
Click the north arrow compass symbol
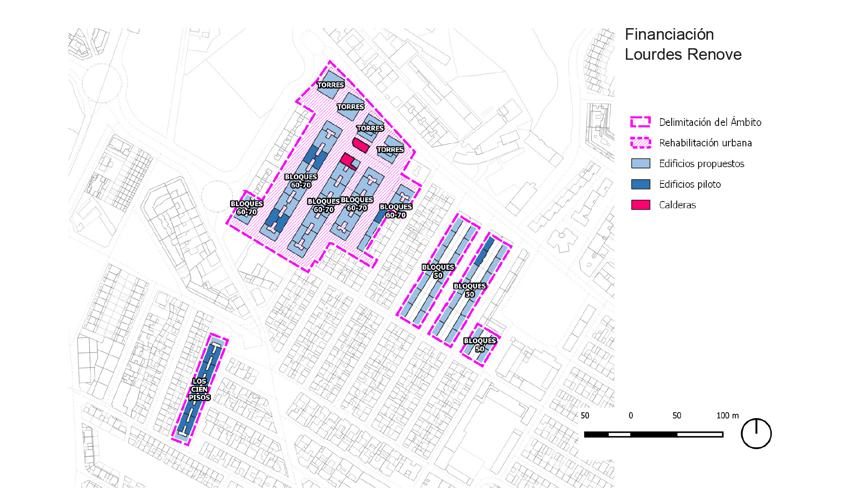(x=756, y=433)
